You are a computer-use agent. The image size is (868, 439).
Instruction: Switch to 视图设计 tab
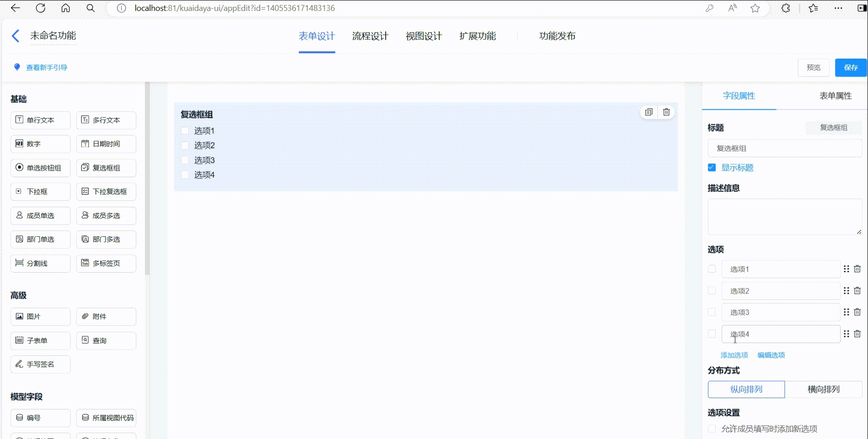click(x=424, y=36)
